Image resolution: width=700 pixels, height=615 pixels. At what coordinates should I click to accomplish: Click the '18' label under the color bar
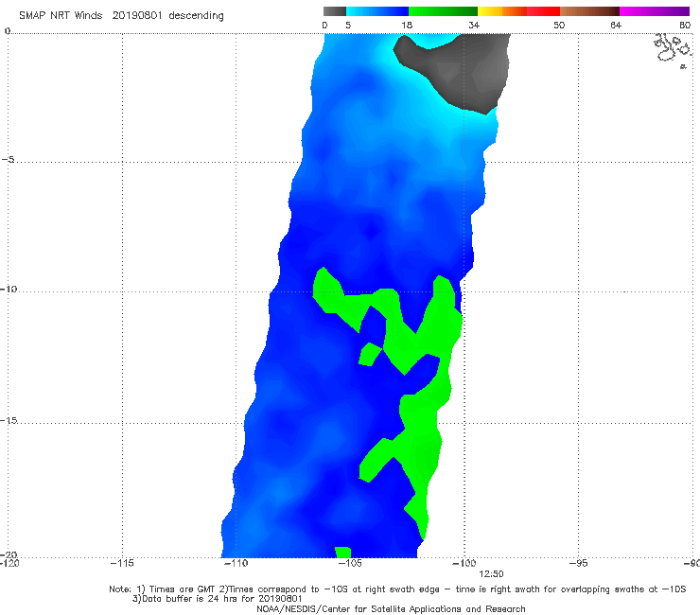click(x=407, y=25)
